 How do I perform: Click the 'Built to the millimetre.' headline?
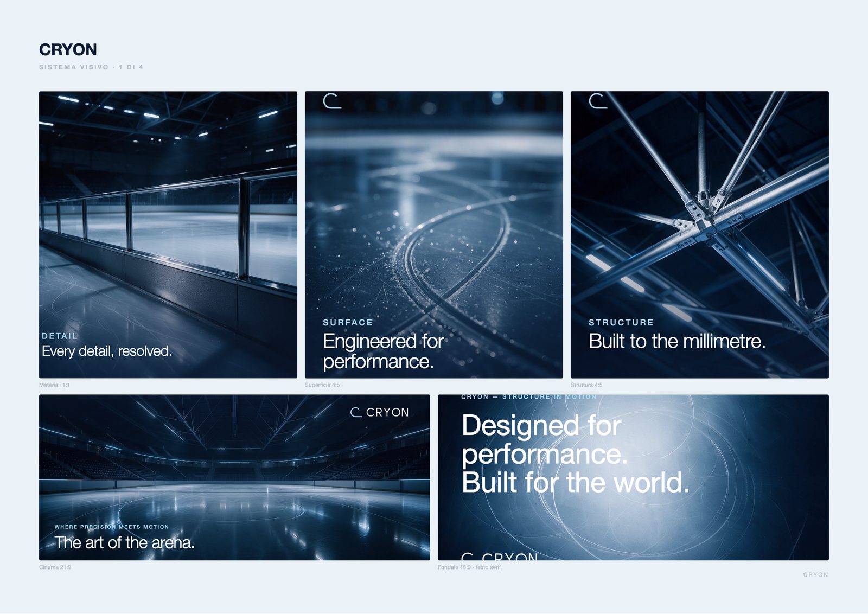[677, 341]
